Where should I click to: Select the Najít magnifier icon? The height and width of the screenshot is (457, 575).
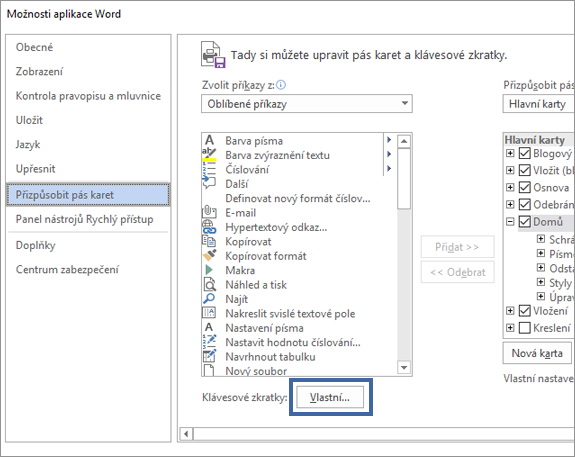(209, 299)
